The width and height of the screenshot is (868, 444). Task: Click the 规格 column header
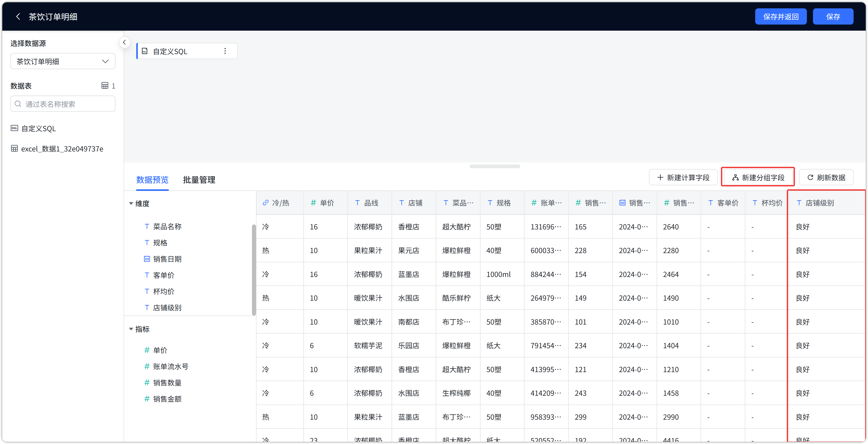click(x=502, y=203)
